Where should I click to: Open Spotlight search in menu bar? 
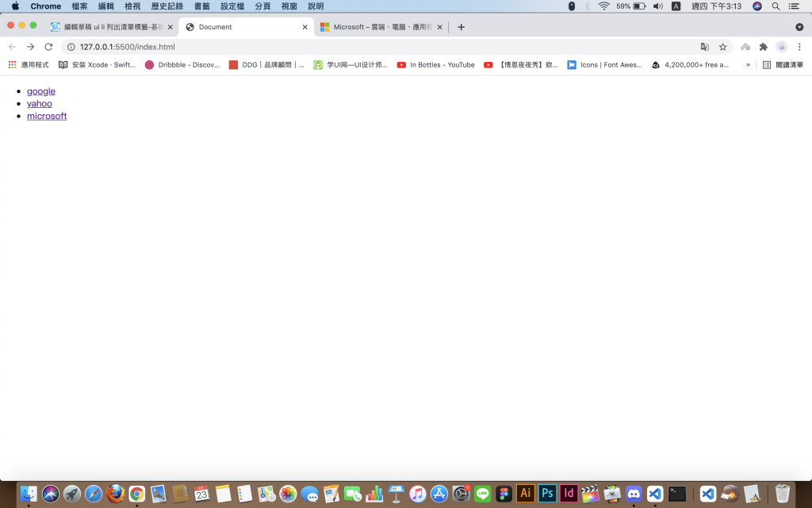point(776,6)
